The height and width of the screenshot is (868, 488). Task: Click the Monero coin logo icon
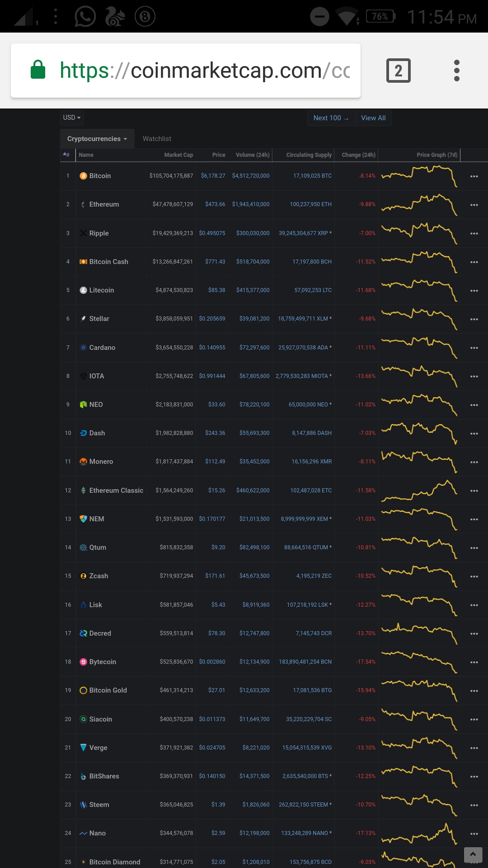click(83, 462)
